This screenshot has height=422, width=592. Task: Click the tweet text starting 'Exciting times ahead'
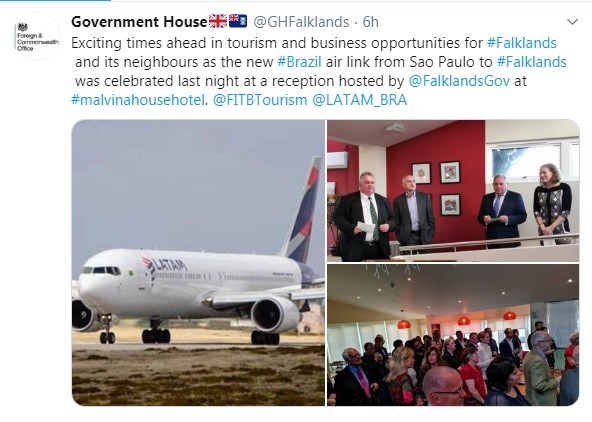coord(319,71)
